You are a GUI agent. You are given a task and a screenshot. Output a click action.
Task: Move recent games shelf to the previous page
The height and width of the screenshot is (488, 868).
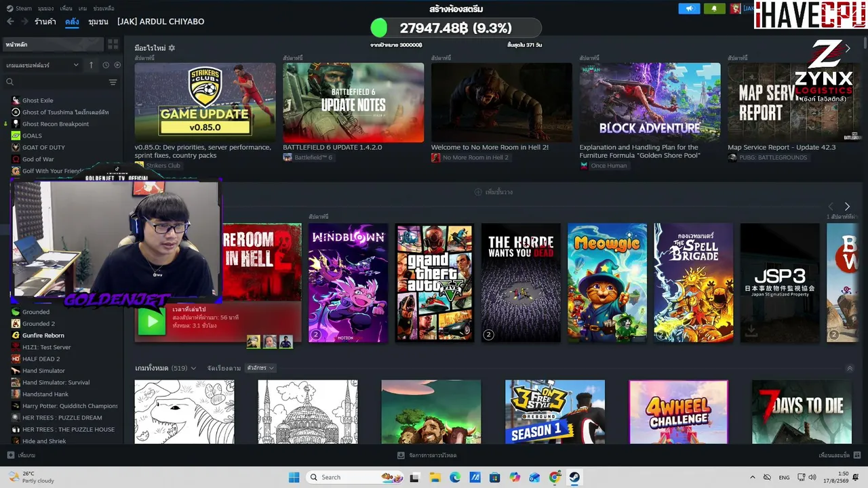tap(831, 206)
